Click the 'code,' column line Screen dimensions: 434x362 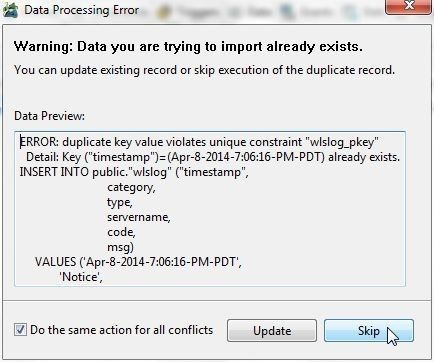click(x=121, y=232)
